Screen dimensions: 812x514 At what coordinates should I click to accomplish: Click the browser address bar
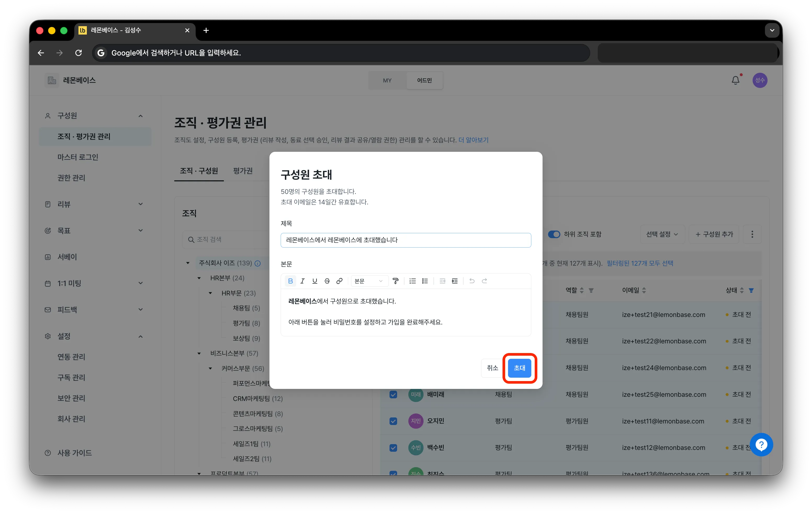pyautogui.click(x=341, y=53)
